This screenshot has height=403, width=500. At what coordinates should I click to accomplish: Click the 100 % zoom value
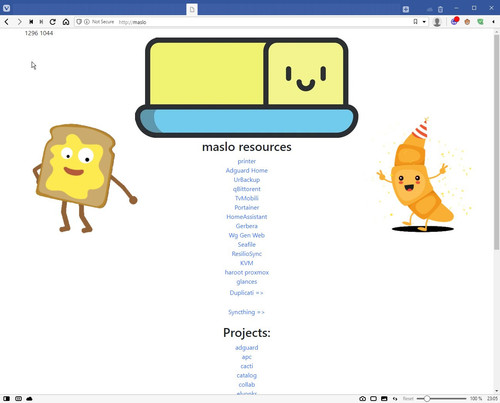tap(476, 398)
